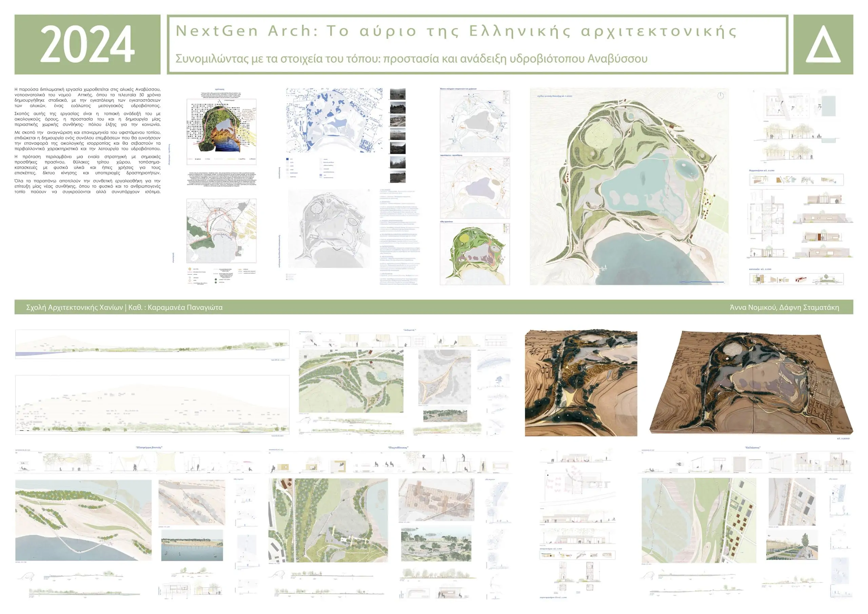Click the large 2024 year badge
Viewport: 868px width, 614px height.
[87, 45]
